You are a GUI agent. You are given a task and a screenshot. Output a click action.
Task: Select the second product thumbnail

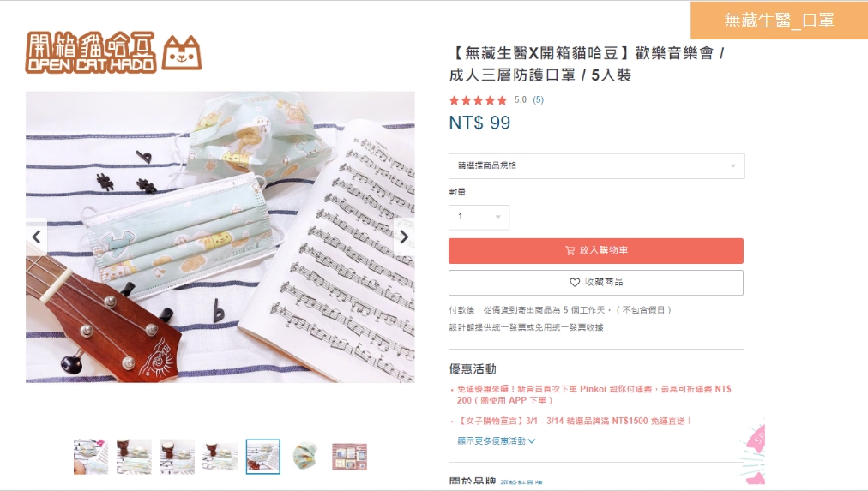click(134, 457)
